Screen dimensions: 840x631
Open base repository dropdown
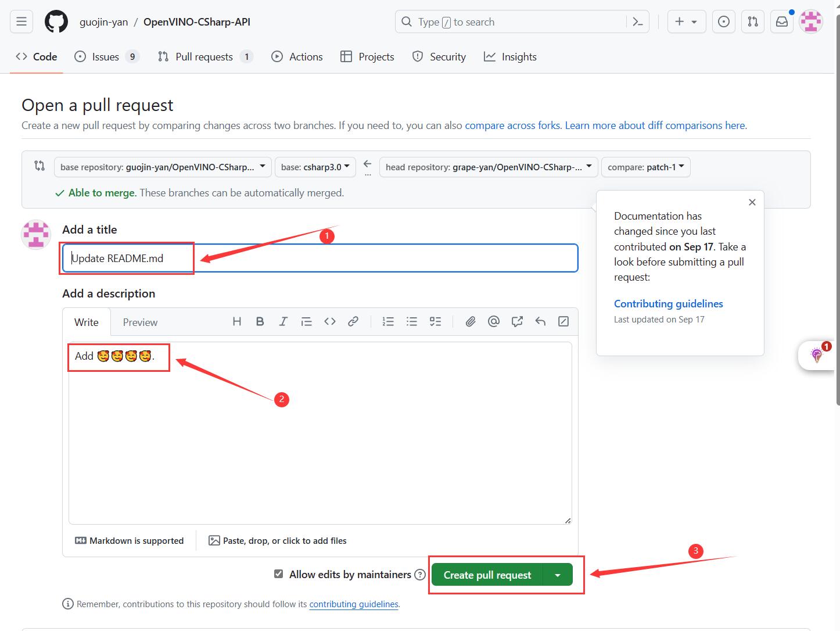tap(163, 167)
